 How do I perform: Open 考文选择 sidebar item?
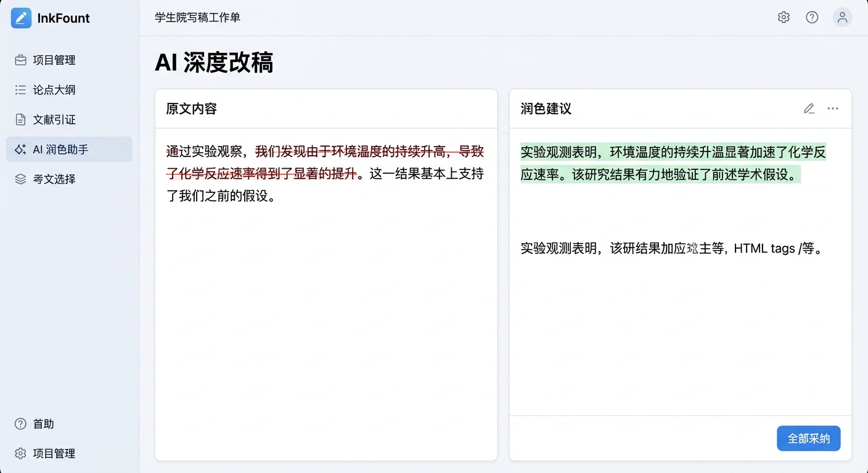click(54, 179)
